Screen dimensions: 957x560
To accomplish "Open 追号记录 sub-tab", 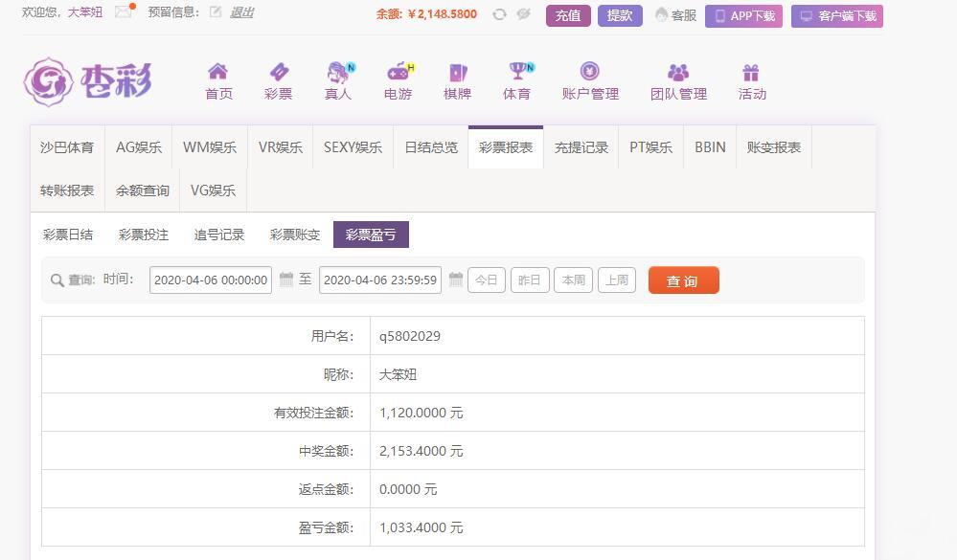I will (x=219, y=235).
